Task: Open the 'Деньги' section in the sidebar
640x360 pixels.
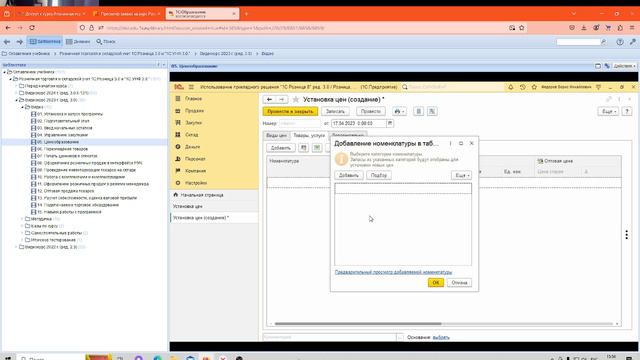Action: [192, 147]
